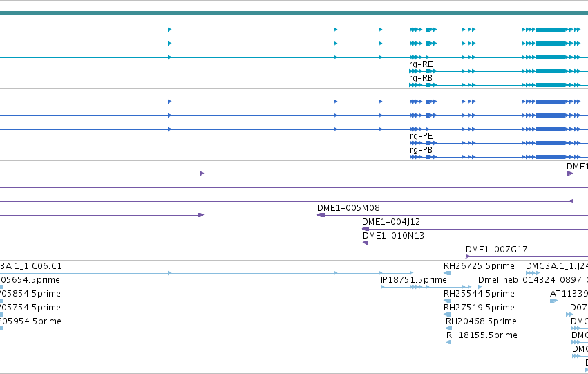The image size is (588, 374).
Task: Click the small blue glyph under RH25544.5prime
Action: click(x=447, y=301)
